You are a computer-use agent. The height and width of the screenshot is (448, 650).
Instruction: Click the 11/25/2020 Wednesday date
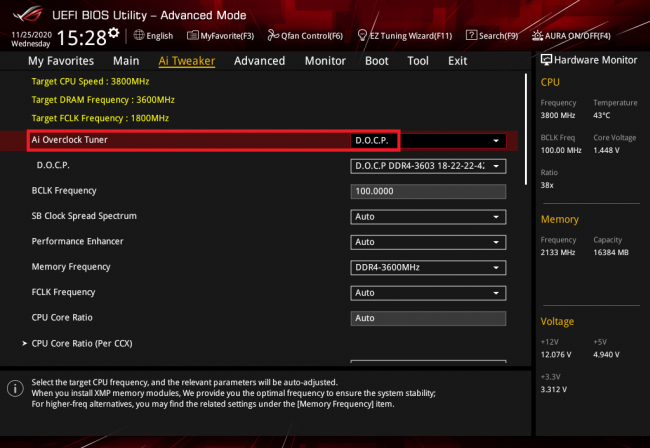[31, 39]
